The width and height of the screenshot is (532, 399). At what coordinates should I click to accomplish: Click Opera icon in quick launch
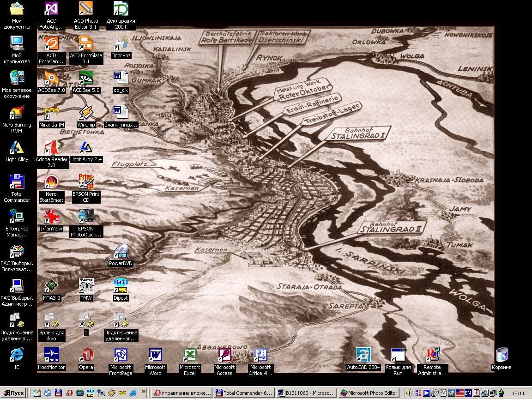69,393
